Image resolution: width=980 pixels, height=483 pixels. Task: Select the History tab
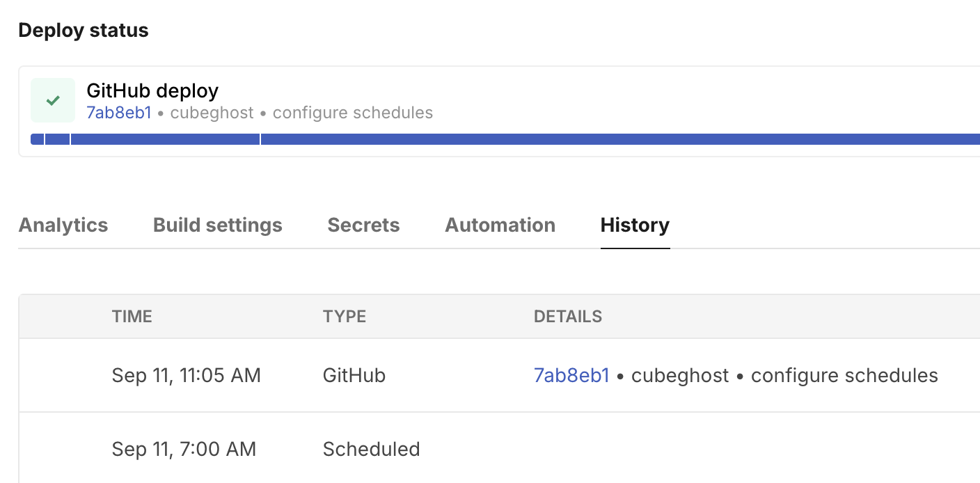(634, 225)
